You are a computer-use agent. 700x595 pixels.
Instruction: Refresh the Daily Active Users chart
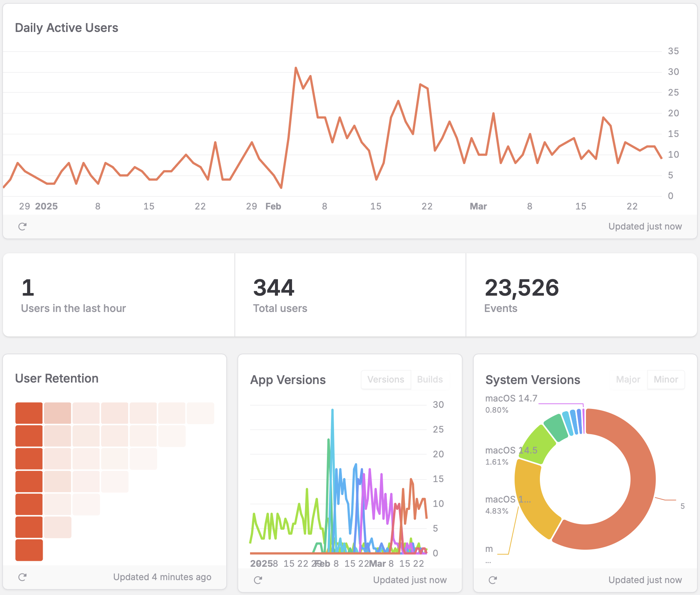tap(22, 226)
